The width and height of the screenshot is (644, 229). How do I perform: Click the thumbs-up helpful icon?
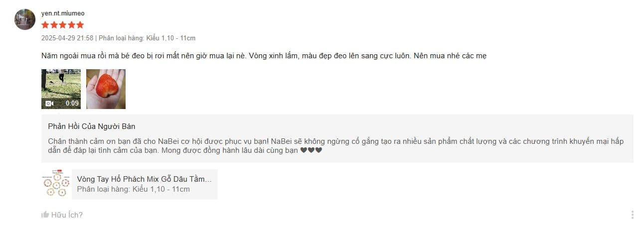coord(45,215)
